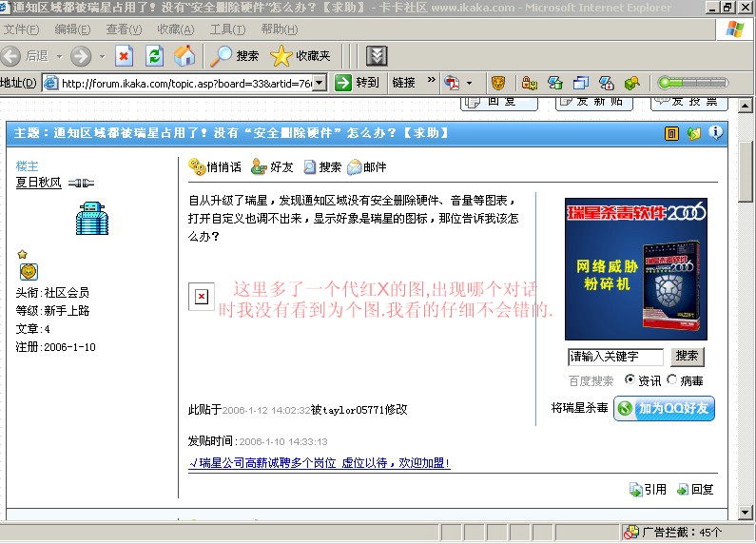The width and height of the screenshot is (756, 544).
Task: Click the scrollbar up arrow
Action: click(x=746, y=106)
